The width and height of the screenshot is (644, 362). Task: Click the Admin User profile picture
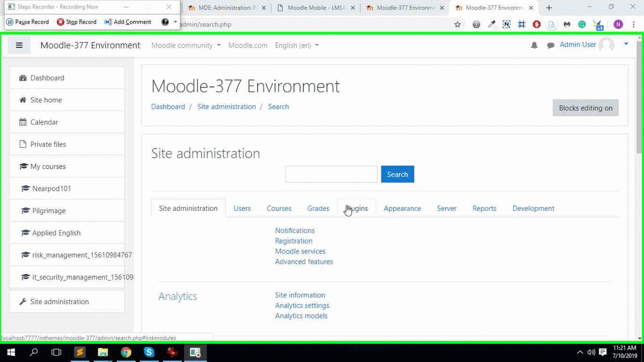pyautogui.click(x=606, y=45)
